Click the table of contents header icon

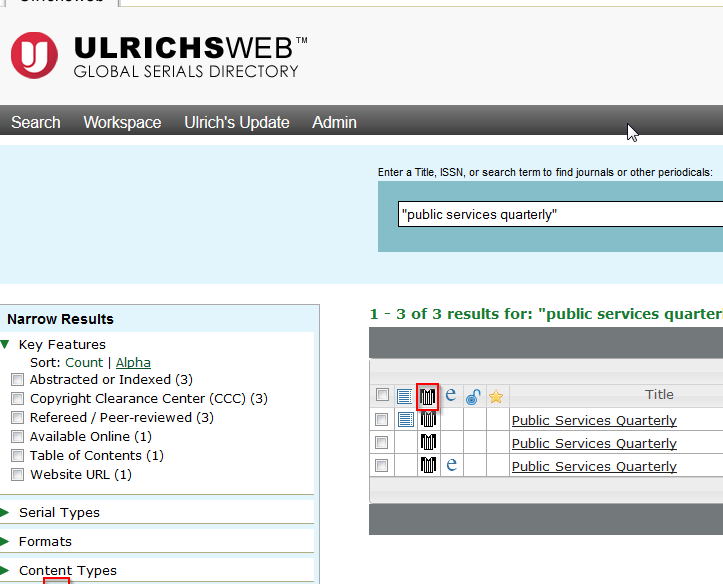pos(404,396)
